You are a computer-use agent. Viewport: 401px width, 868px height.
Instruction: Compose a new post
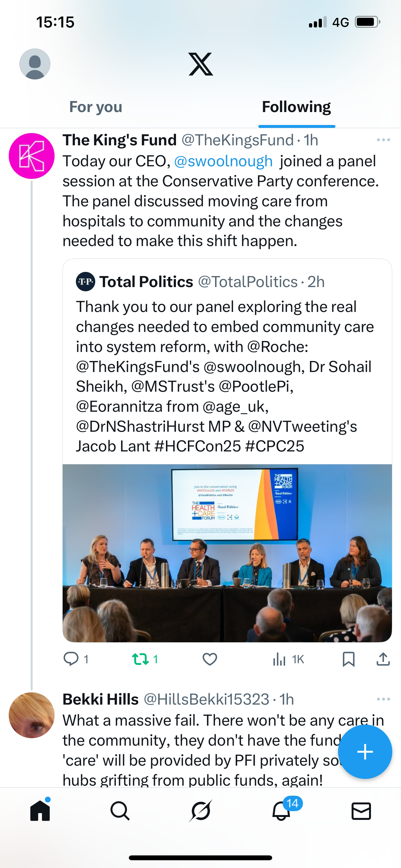coord(365,752)
